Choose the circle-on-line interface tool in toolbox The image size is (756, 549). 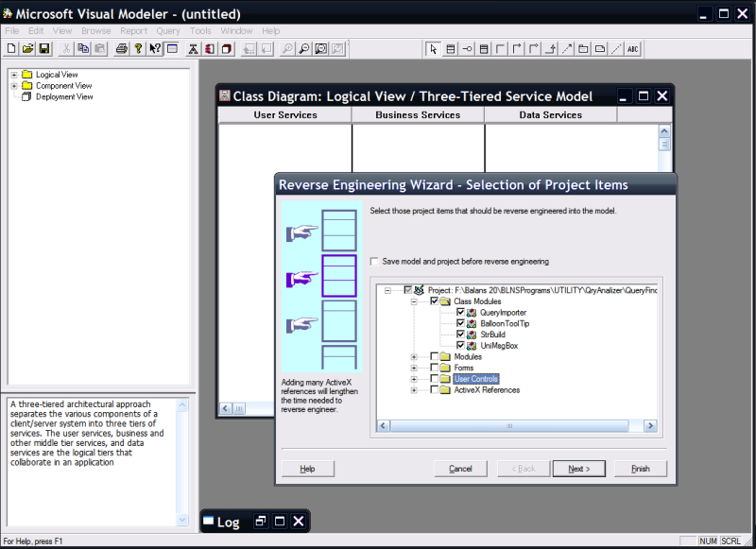tap(467, 49)
